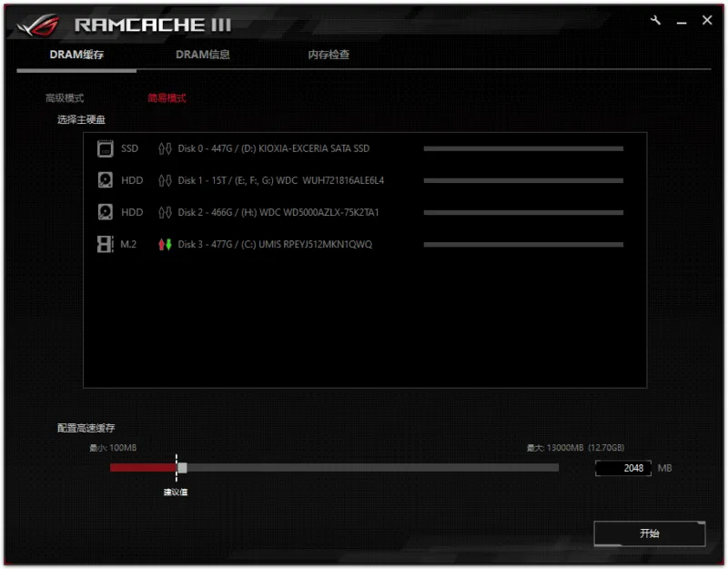
Task: Switch to 高级模式 advanced mode
Action: tap(65, 98)
